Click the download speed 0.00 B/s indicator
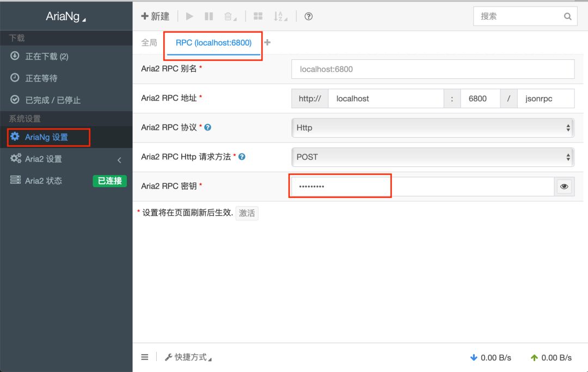This screenshot has height=372, width=588. pyautogui.click(x=491, y=358)
